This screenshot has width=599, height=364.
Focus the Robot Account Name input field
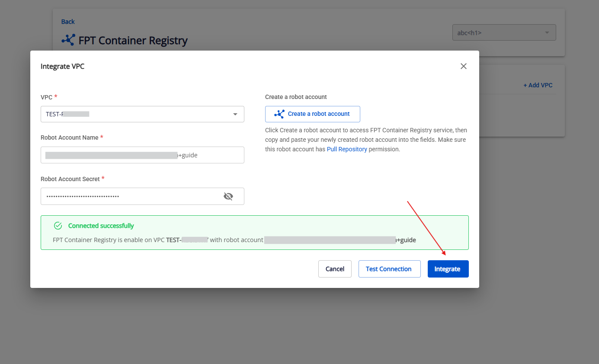142,155
